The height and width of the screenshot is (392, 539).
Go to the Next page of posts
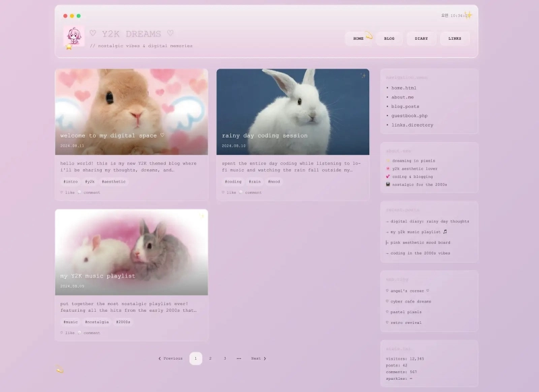(258, 358)
